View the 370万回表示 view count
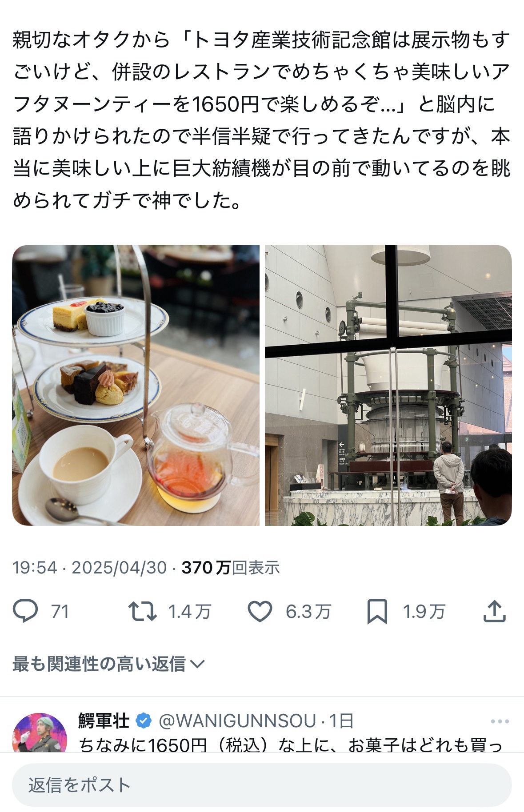The height and width of the screenshot is (812, 524). tap(231, 568)
